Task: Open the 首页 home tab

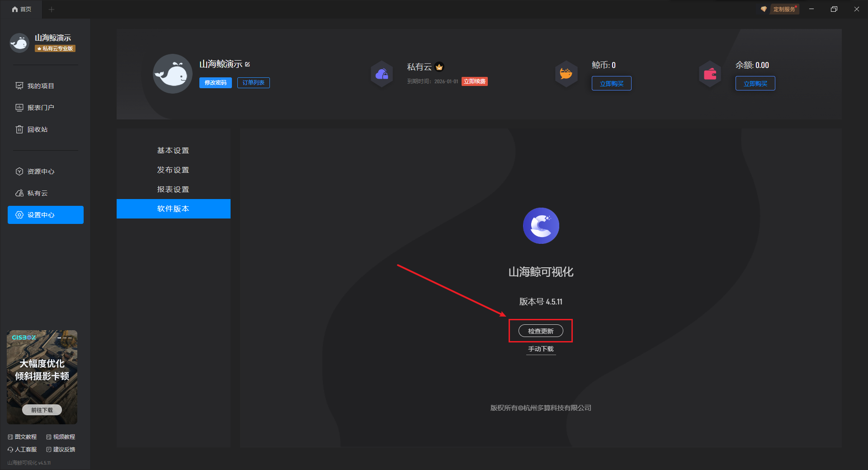Action: (x=21, y=9)
